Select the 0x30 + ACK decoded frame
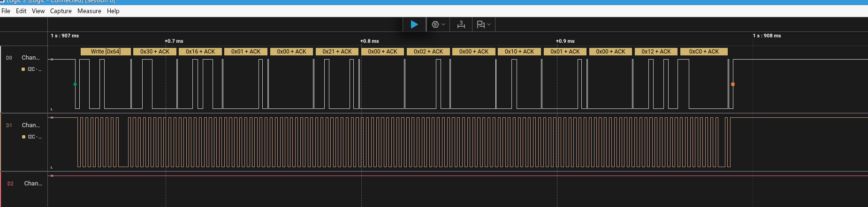 point(155,52)
